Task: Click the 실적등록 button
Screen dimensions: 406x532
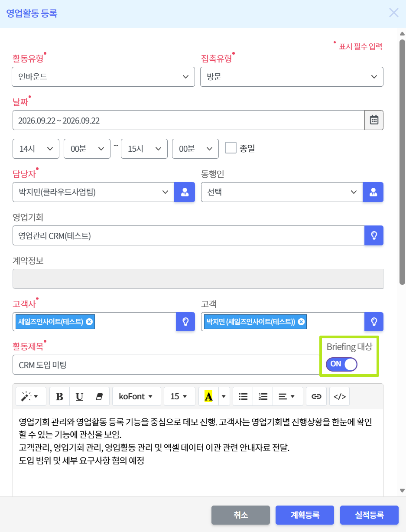Action: pyautogui.click(x=369, y=515)
